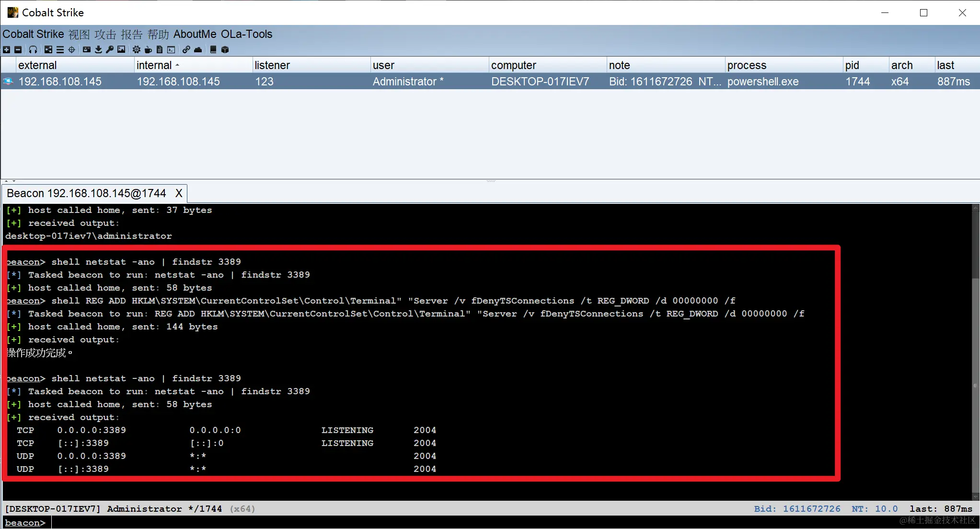Click the Disconnect minus icon in toolbar
The height and width of the screenshot is (529, 980).
click(x=18, y=49)
